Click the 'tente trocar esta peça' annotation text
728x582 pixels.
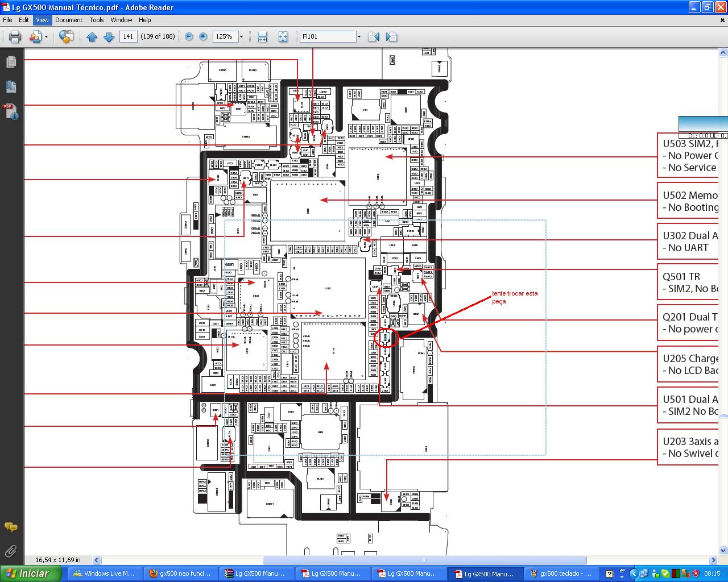pos(515,297)
